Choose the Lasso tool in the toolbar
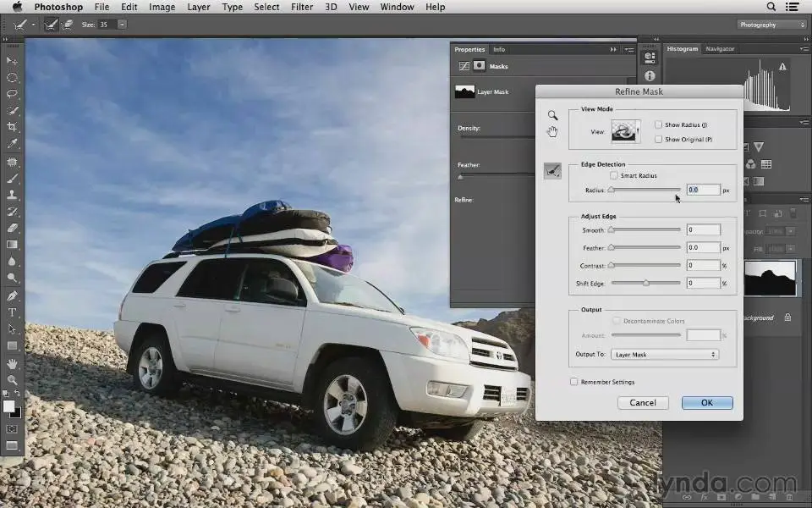The image size is (812, 508). tap(13, 94)
